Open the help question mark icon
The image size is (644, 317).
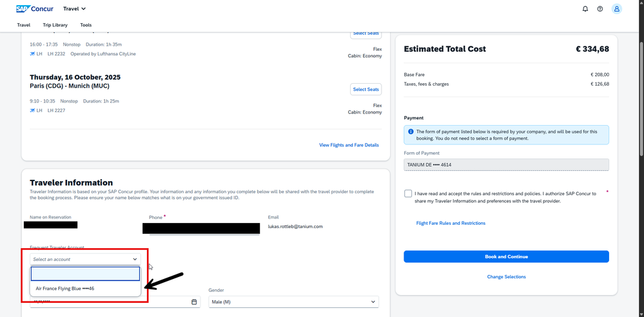click(x=600, y=9)
